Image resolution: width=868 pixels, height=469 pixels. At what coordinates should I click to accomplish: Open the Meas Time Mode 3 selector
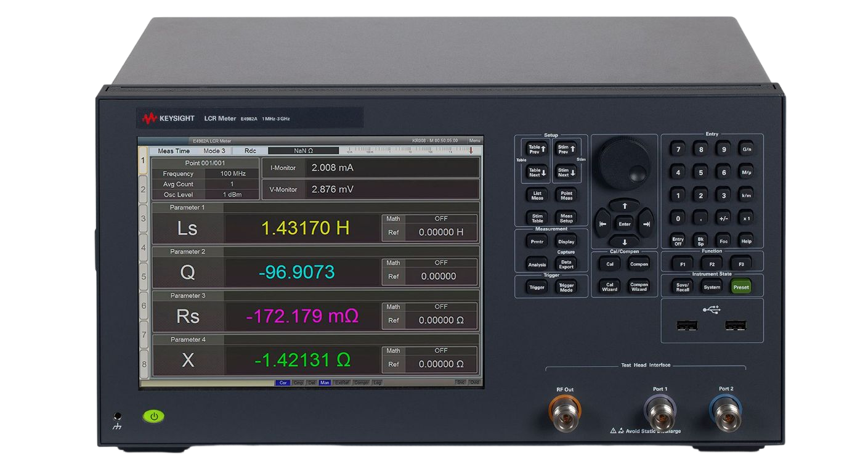(x=214, y=150)
